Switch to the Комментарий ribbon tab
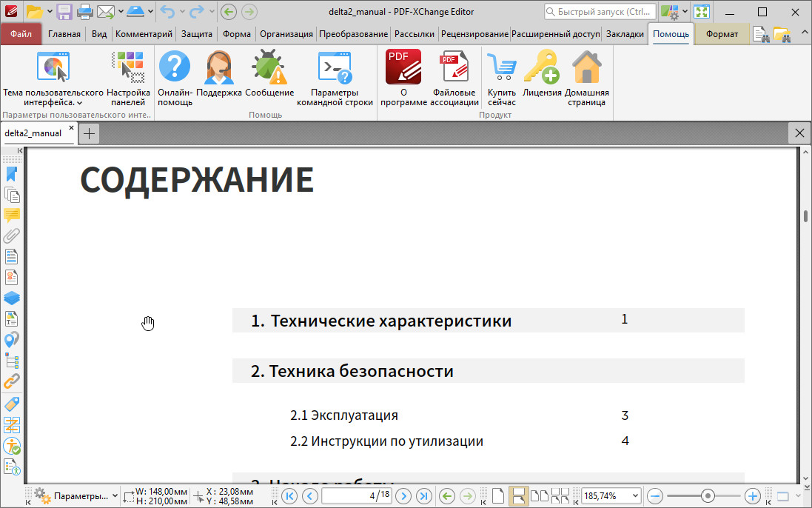 144,34
